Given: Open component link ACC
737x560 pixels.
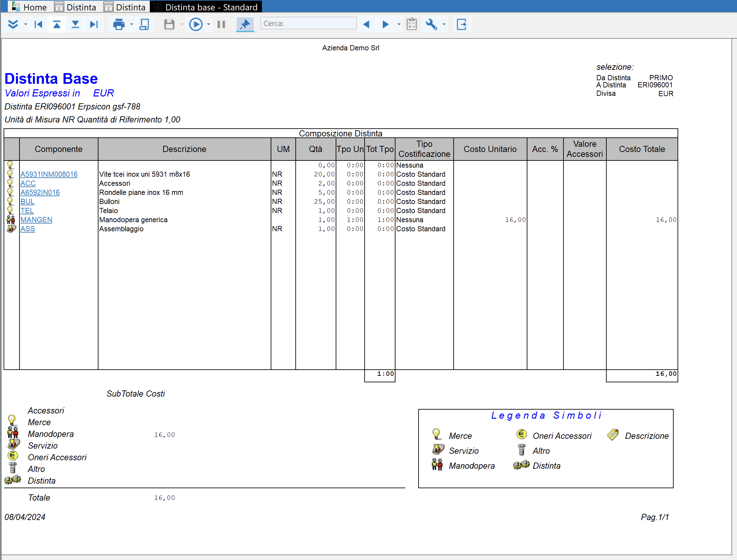Looking at the screenshot, I should coord(28,183).
